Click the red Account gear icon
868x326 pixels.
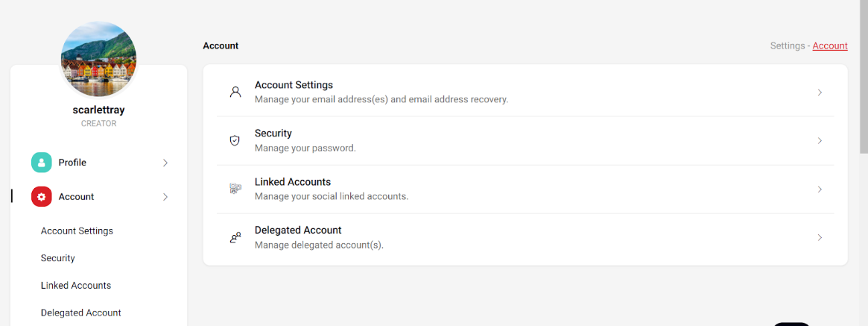[x=42, y=197]
